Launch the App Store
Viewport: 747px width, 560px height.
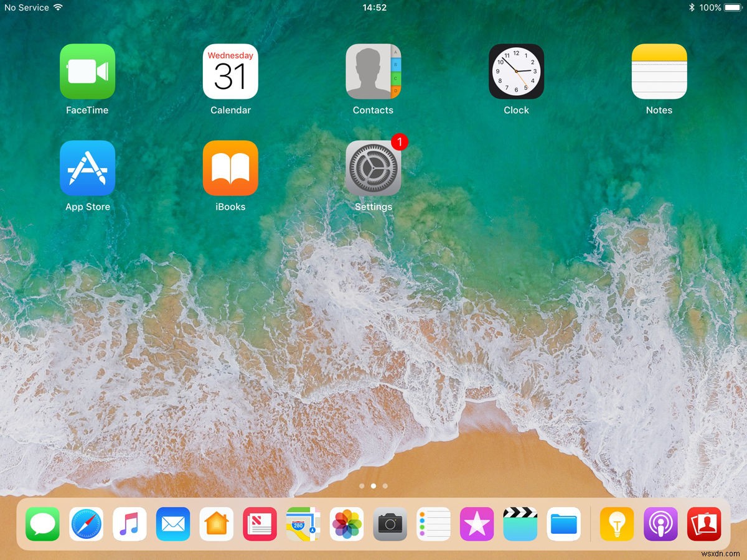(87, 168)
